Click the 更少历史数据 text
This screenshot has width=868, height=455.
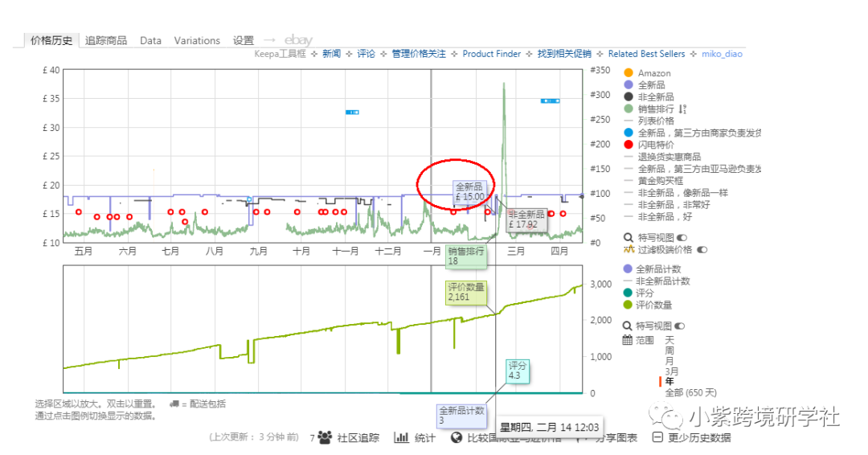(699, 438)
